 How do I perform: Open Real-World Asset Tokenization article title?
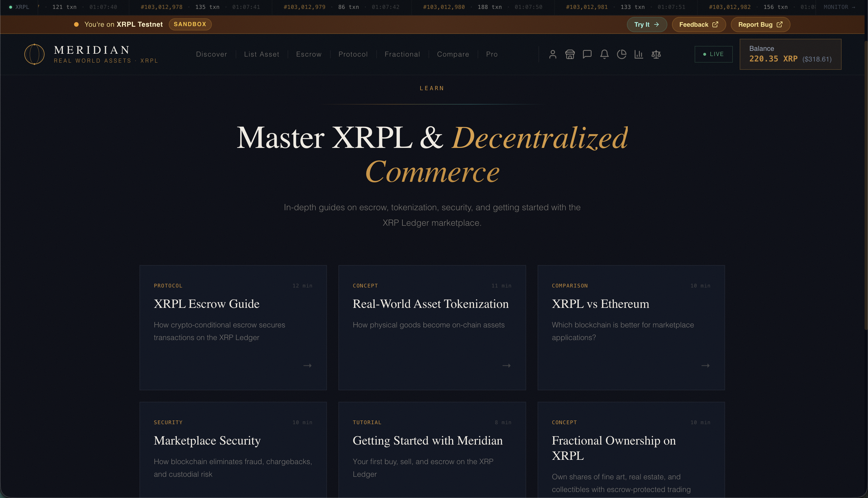click(431, 304)
